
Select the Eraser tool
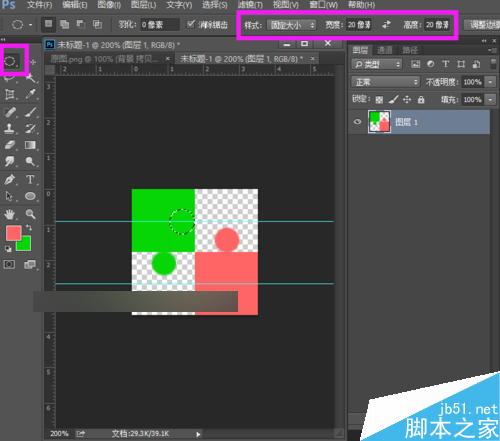click(x=10, y=145)
